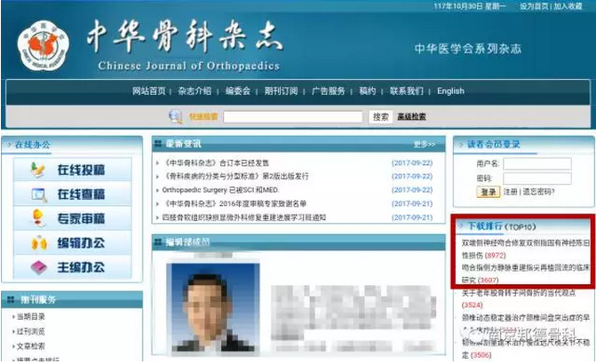596x364 pixels.
Task: Click the 注册 register link
Action: click(511, 192)
